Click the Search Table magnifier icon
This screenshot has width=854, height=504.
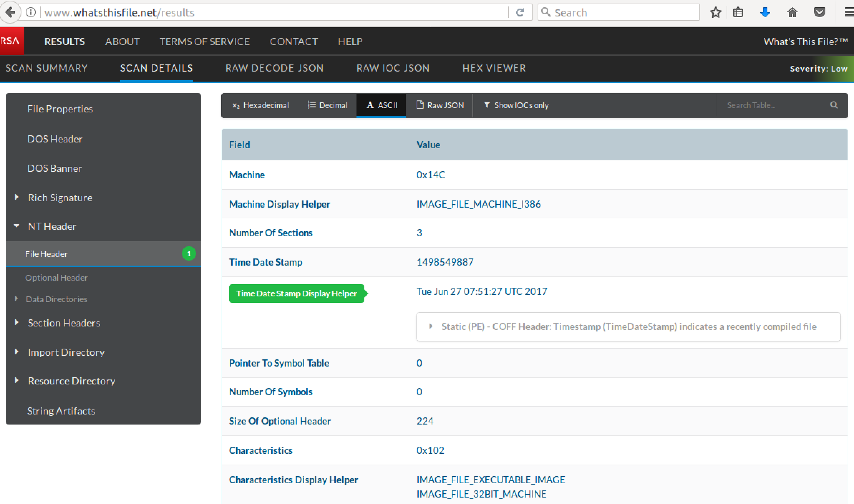pyautogui.click(x=834, y=105)
